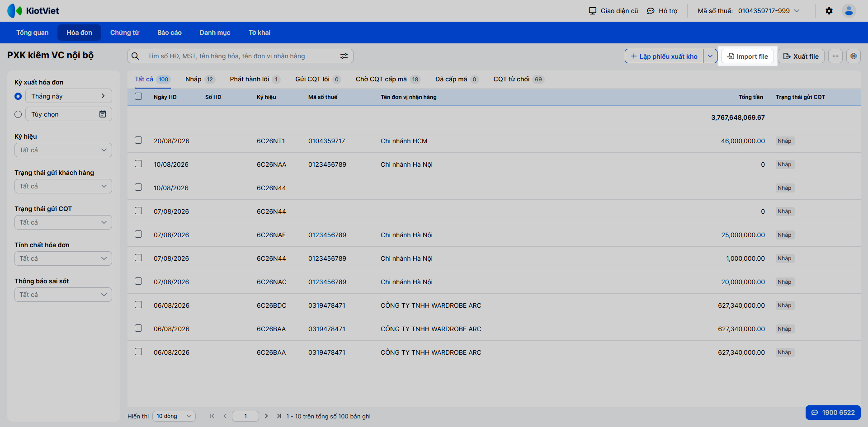Switch to Chờ CQT cấp mã tab

coord(388,79)
